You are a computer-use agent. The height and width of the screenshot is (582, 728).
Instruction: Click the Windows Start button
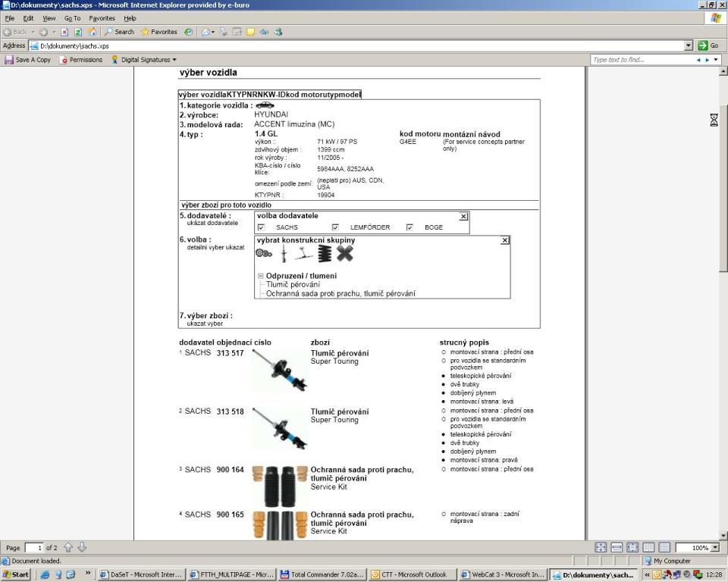pyautogui.click(x=15, y=574)
